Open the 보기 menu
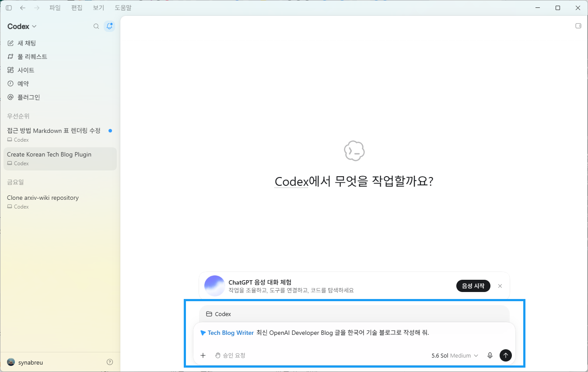The image size is (588, 372). (99, 8)
